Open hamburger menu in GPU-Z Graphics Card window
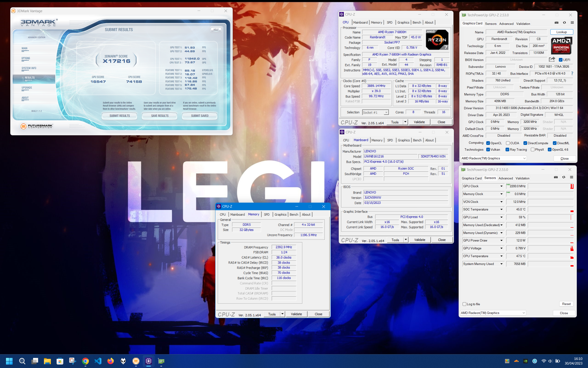The width and height of the screenshot is (588, 368). 572,23
